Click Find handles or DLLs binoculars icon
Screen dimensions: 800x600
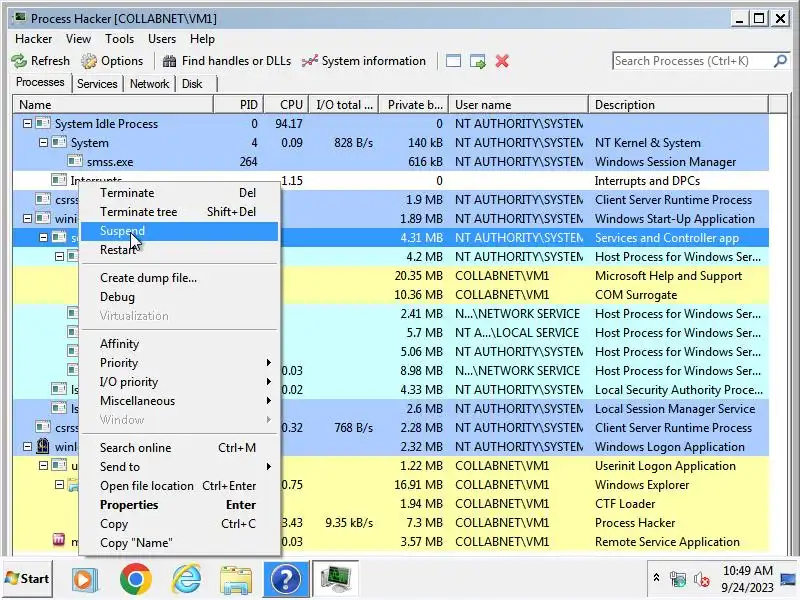[x=169, y=61]
